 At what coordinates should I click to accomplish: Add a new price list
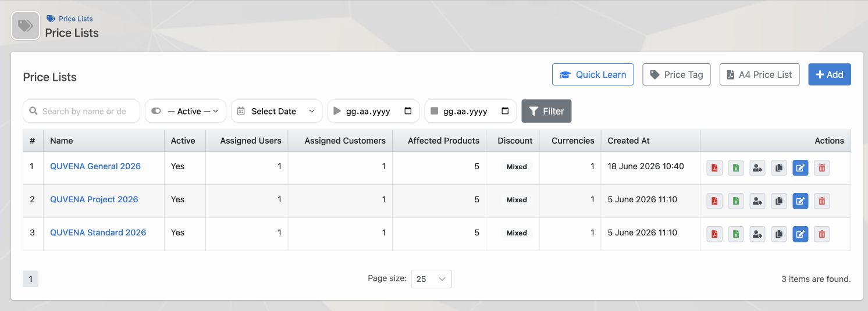pos(830,74)
